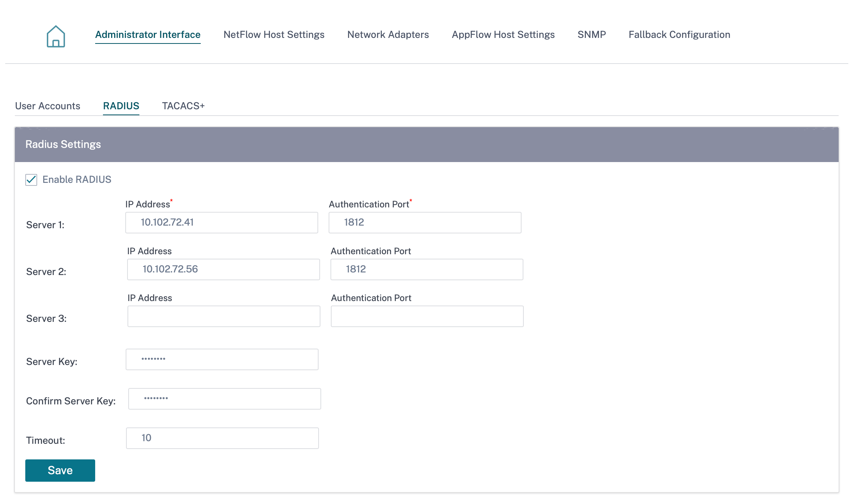Select AppFlow Host Settings tab
The image size is (855, 504).
tap(503, 35)
